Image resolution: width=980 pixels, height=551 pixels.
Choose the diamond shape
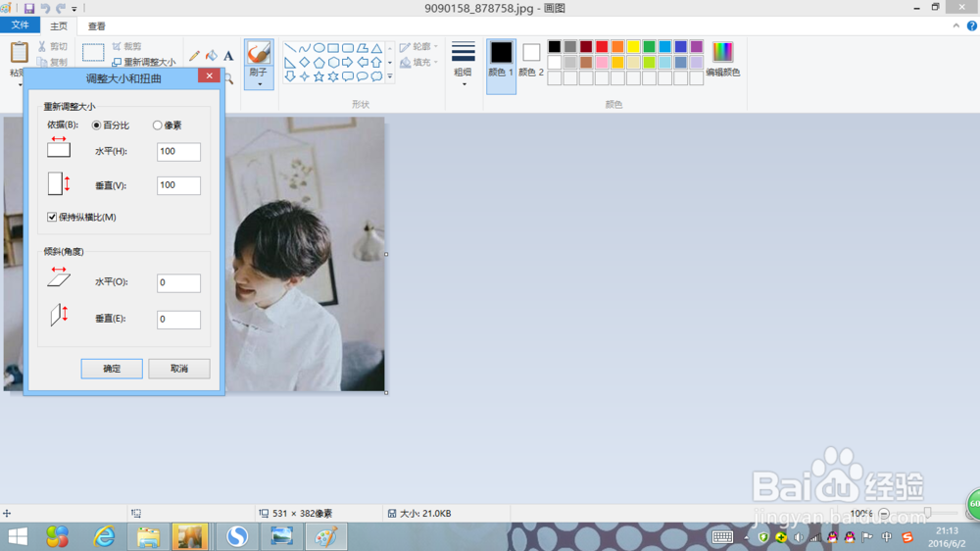pyautogui.click(x=305, y=63)
